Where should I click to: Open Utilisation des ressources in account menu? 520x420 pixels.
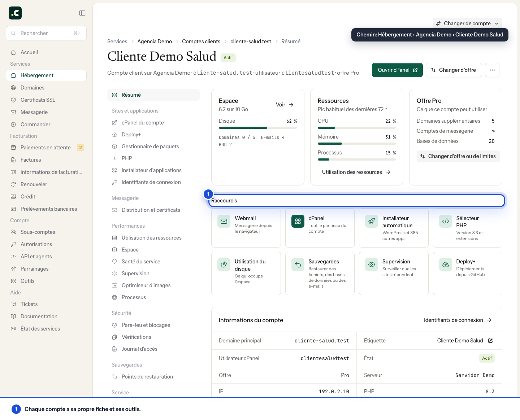[x=153, y=238]
